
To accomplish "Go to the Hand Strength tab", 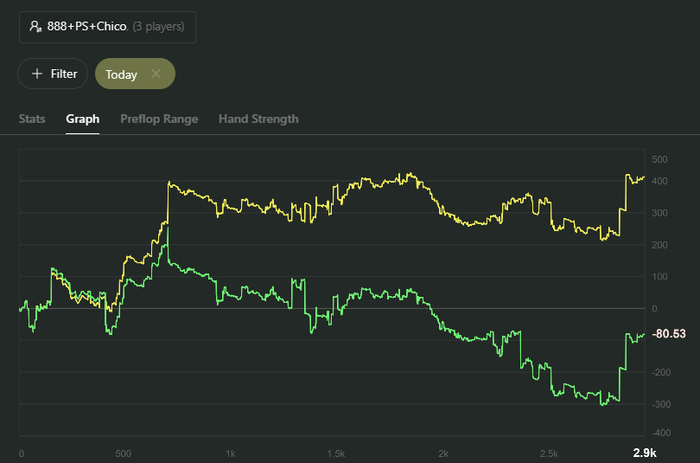I will [x=258, y=119].
